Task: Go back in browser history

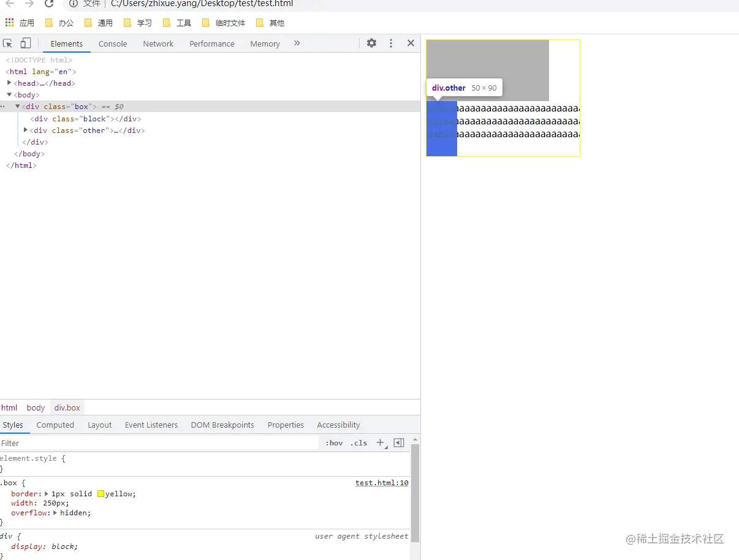Action: coord(10,4)
